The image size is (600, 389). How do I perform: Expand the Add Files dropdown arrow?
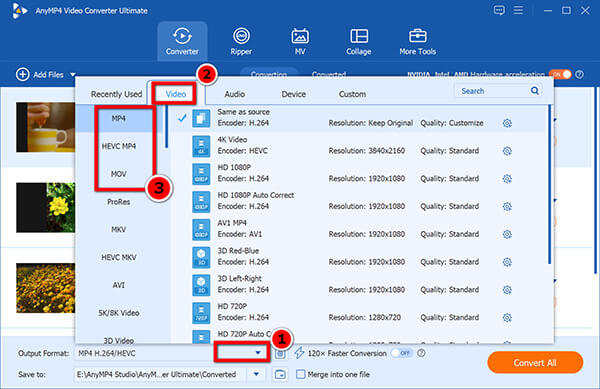point(73,75)
